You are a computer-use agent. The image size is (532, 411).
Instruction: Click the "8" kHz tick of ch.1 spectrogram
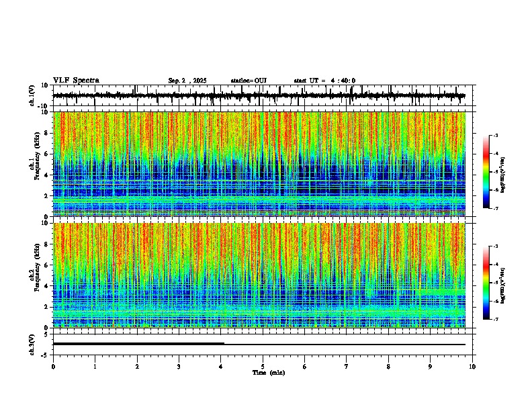[x=46, y=133]
